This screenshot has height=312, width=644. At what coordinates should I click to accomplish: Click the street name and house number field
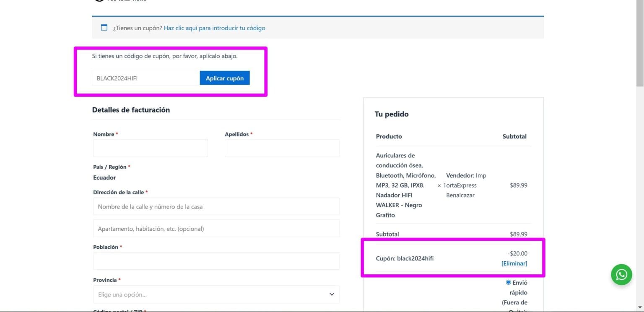click(x=216, y=206)
